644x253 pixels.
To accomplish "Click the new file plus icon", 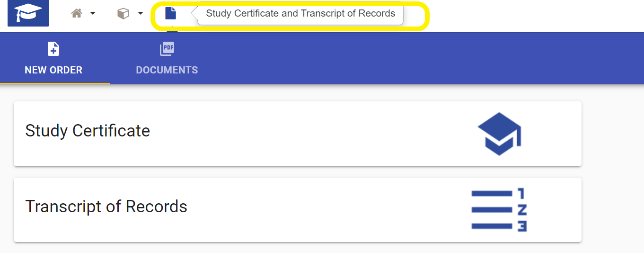I will [53, 49].
